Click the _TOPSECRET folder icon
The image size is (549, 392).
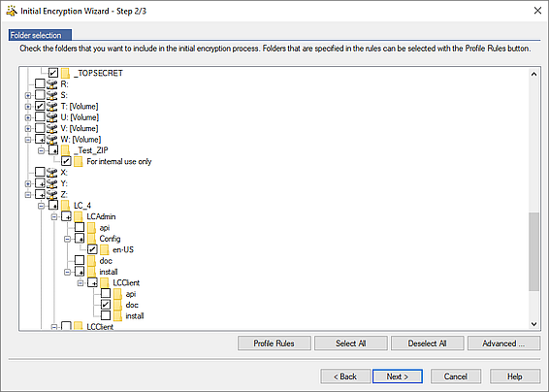[65, 73]
